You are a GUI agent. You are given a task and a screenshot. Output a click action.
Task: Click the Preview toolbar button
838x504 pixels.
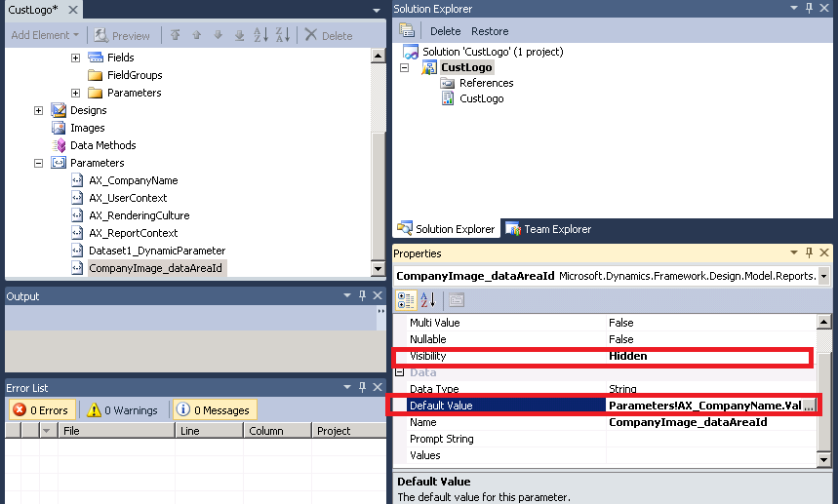[x=122, y=35]
